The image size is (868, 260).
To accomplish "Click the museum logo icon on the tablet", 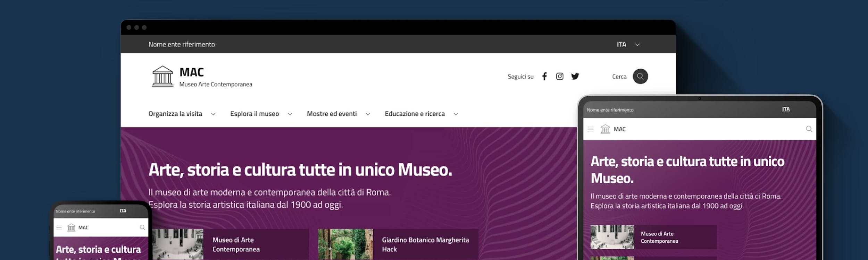I will (605, 129).
